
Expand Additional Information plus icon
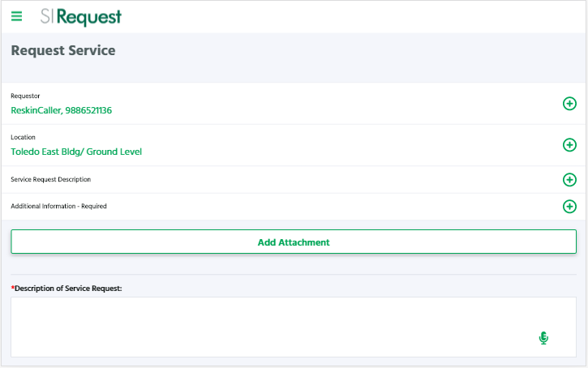point(569,206)
